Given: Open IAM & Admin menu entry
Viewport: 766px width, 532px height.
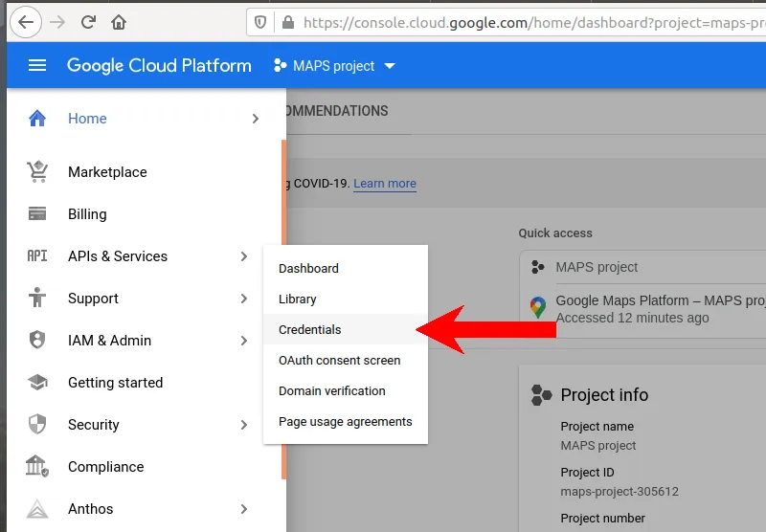Looking at the screenshot, I should [x=110, y=341].
